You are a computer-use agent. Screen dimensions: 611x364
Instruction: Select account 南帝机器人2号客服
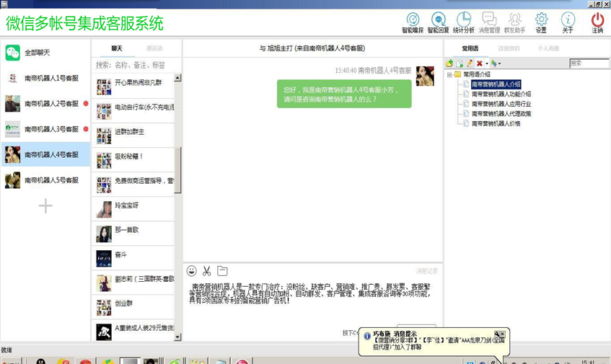(x=45, y=104)
